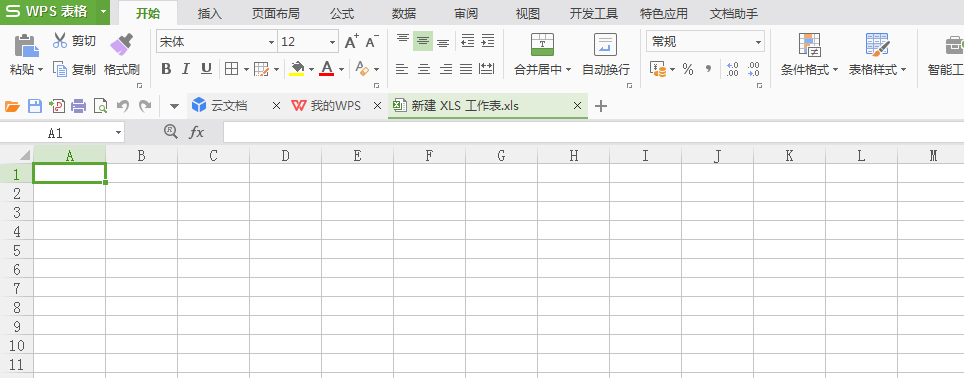Expand the Paste (粘贴) dropdown arrow
The width and height of the screenshot is (964, 378).
coord(41,70)
